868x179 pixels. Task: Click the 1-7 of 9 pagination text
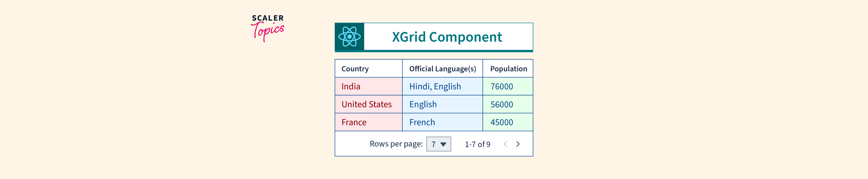(x=477, y=145)
